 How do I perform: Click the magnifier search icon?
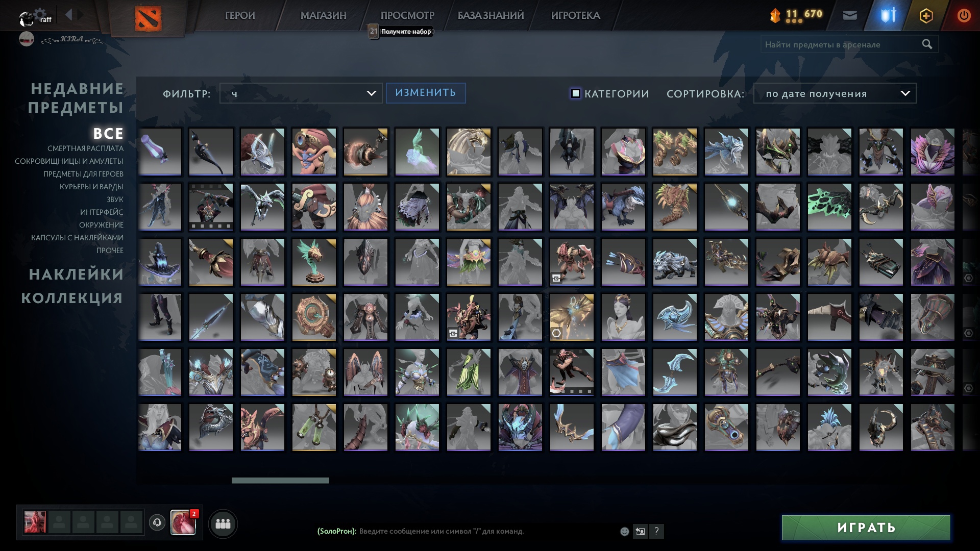927,44
